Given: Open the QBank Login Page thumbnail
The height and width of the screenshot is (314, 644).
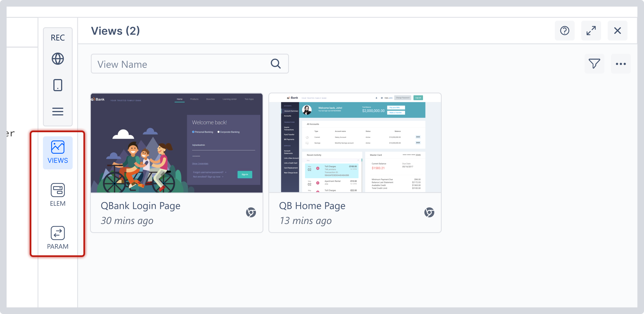Looking at the screenshot, I should click(177, 143).
